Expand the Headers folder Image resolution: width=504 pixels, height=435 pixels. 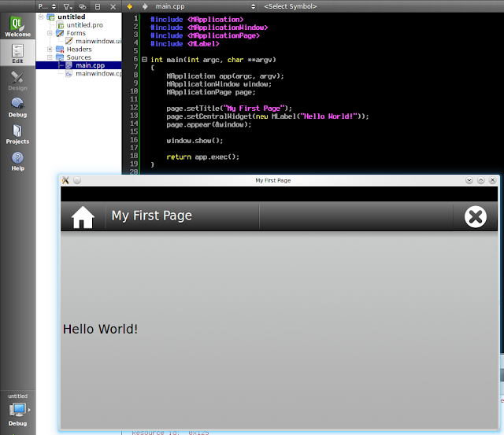point(50,49)
